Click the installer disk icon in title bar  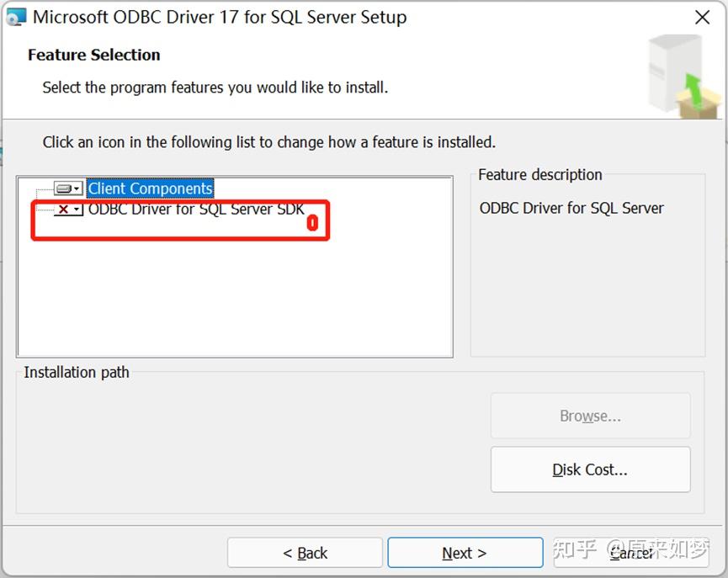click(15, 15)
